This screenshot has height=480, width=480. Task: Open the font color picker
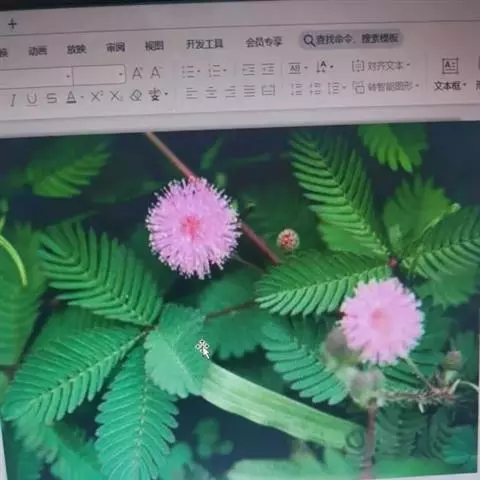point(74,98)
